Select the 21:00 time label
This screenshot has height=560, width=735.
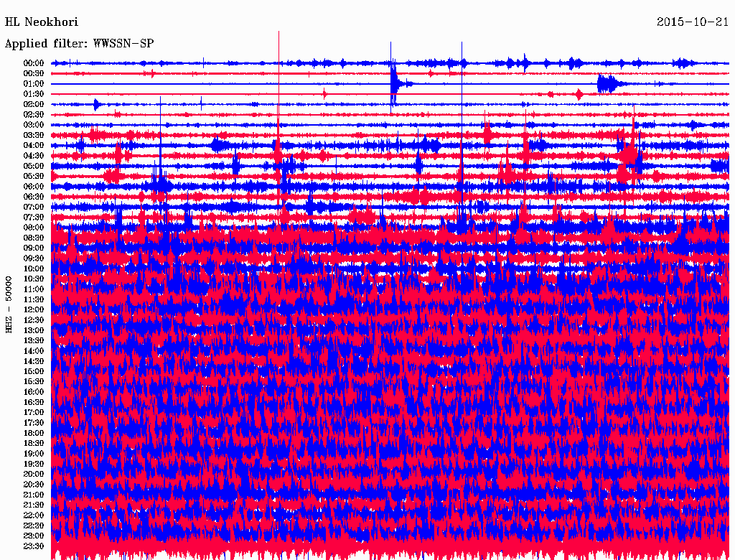34,495
